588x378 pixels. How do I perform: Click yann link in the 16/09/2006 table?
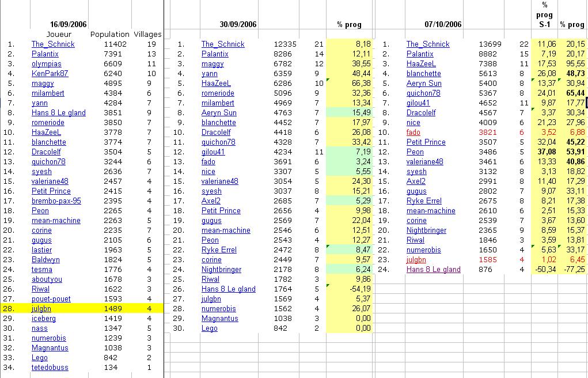pyautogui.click(x=40, y=103)
